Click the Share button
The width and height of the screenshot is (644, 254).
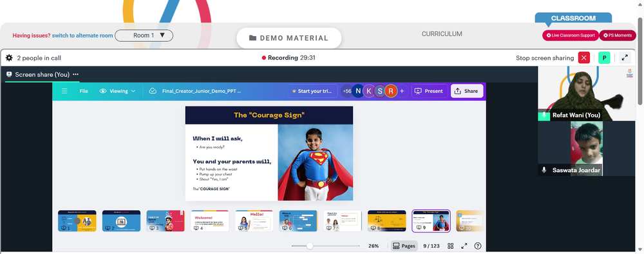click(466, 92)
